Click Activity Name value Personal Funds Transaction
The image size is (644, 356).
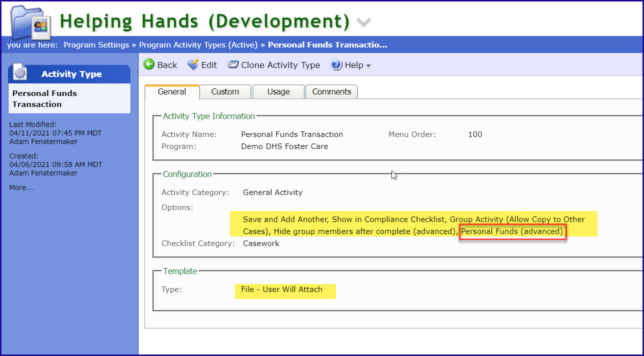292,134
